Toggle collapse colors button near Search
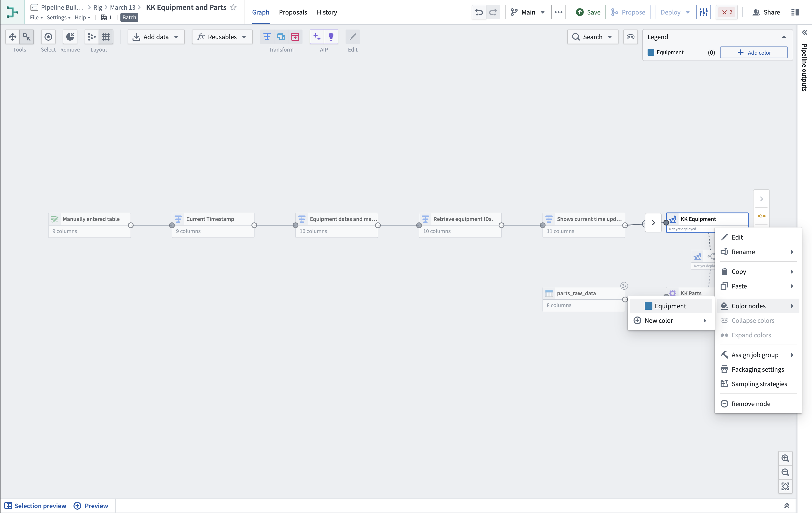Viewport: 812px width, 513px height. tap(631, 37)
